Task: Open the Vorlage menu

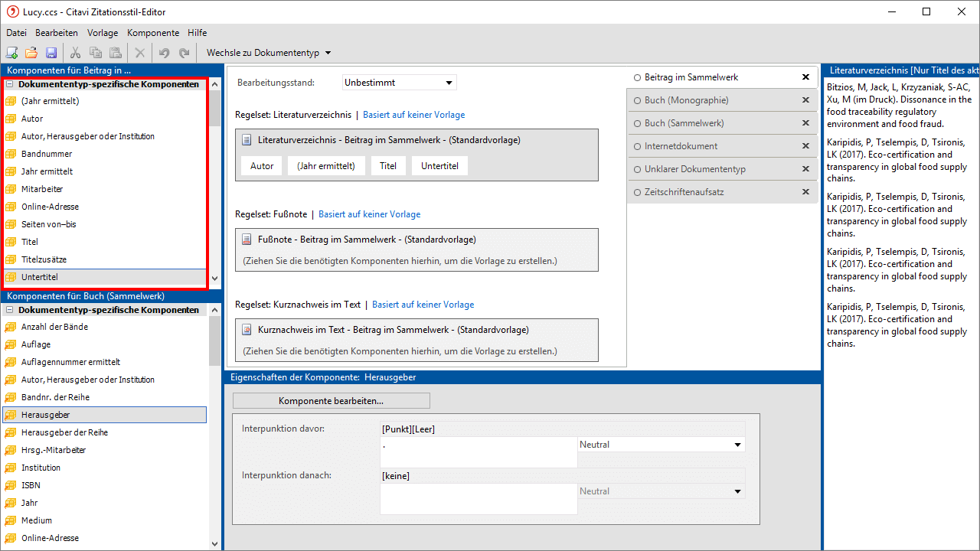Action: tap(103, 33)
